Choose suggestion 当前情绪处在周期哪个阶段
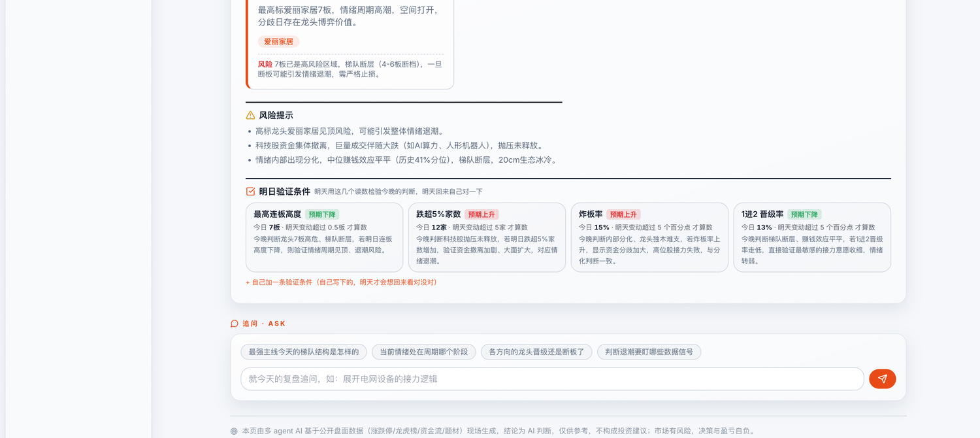Image resolution: width=980 pixels, height=438 pixels. pos(424,352)
